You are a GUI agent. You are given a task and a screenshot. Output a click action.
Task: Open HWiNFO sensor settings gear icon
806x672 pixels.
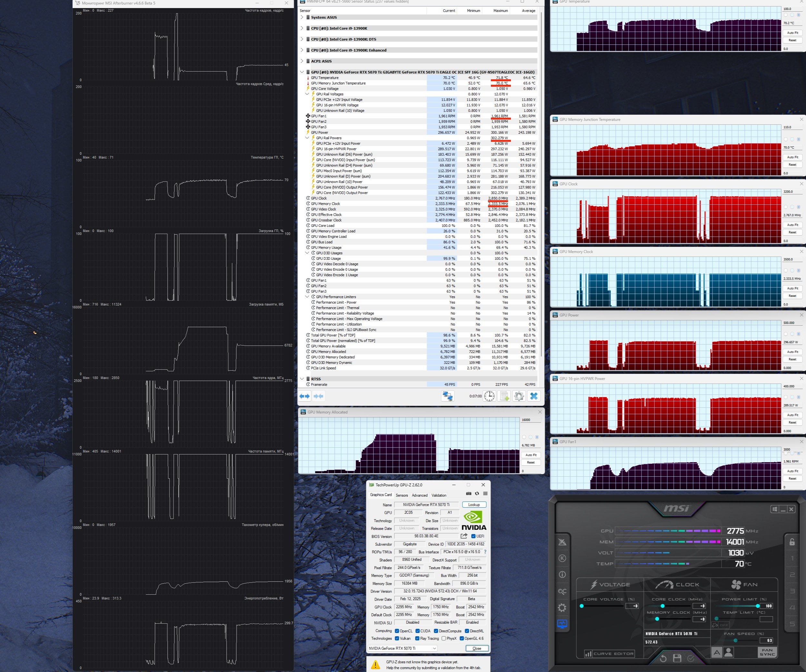click(x=519, y=396)
